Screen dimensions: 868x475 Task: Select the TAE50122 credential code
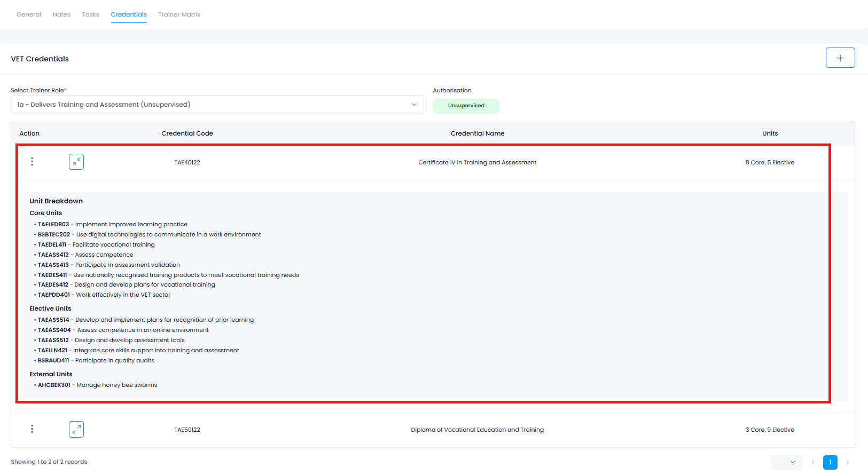(x=187, y=430)
